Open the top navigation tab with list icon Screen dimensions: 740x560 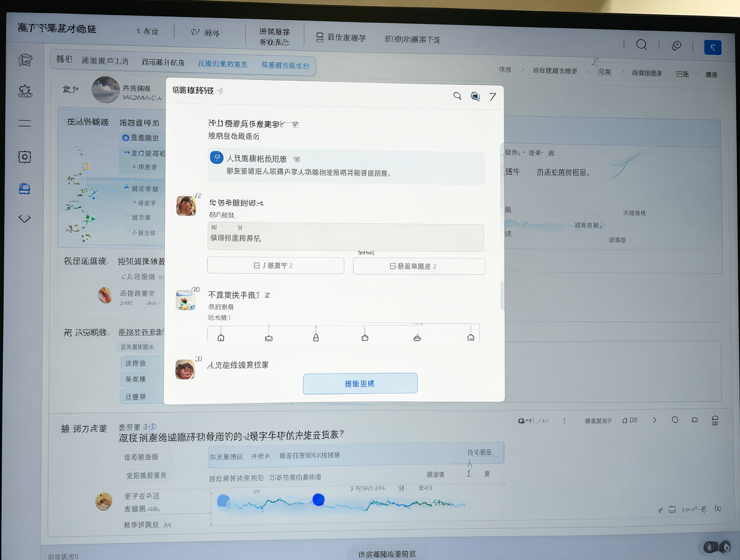340,37
